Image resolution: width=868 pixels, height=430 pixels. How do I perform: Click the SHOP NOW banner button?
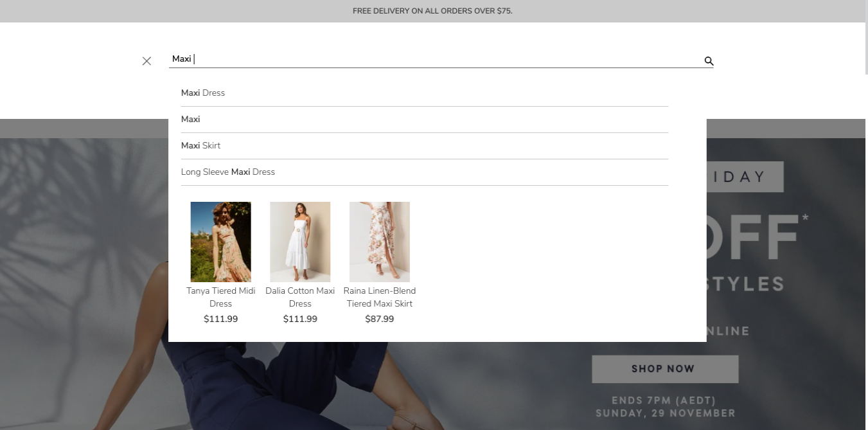665,369
